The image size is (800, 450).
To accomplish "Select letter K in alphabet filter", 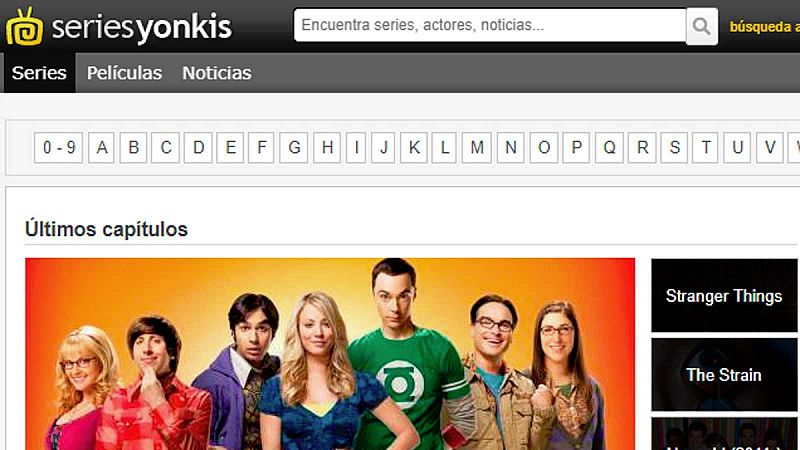I will pos(414,148).
